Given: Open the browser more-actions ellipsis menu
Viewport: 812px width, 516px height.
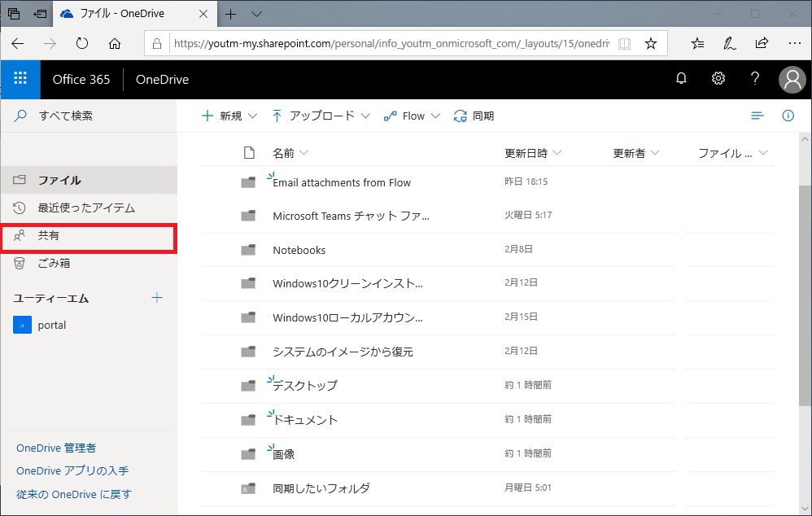Looking at the screenshot, I should [x=794, y=43].
